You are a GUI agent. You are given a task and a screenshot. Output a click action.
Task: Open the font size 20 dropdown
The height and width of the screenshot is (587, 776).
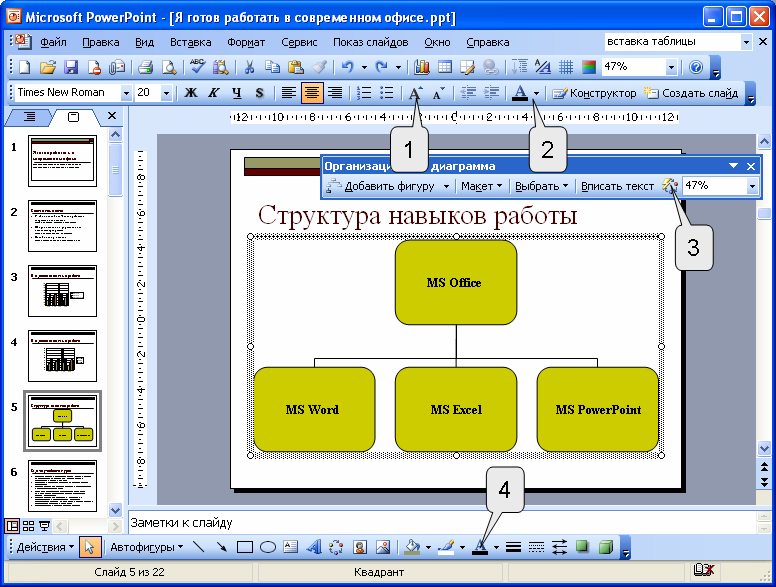pyautogui.click(x=166, y=93)
